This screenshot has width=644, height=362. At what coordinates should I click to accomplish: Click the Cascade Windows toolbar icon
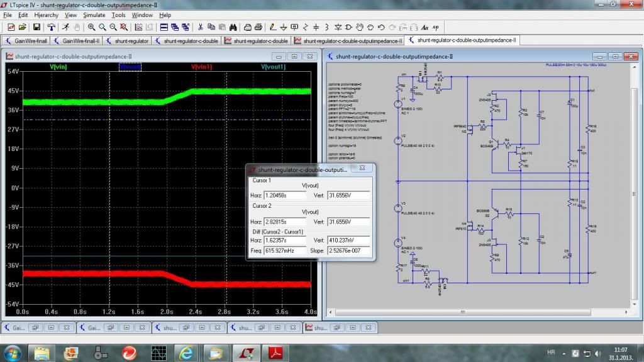(x=175, y=28)
